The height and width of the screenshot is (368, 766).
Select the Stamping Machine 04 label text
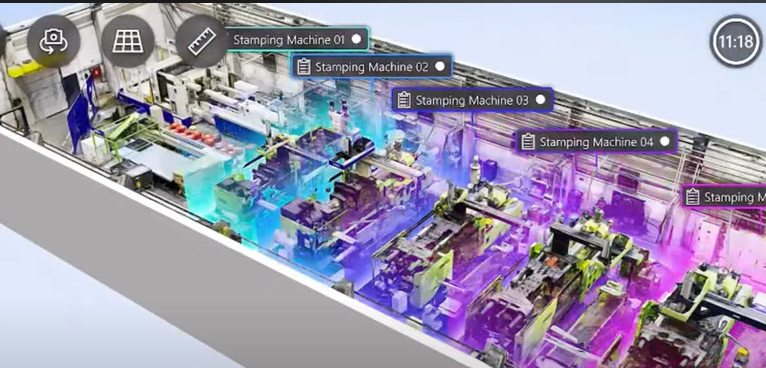596,143
